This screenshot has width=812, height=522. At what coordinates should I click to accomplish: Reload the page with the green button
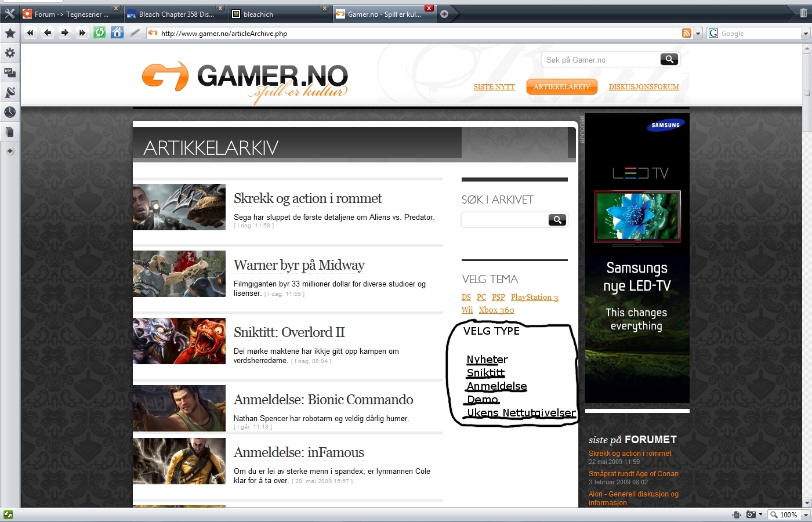[x=100, y=33]
